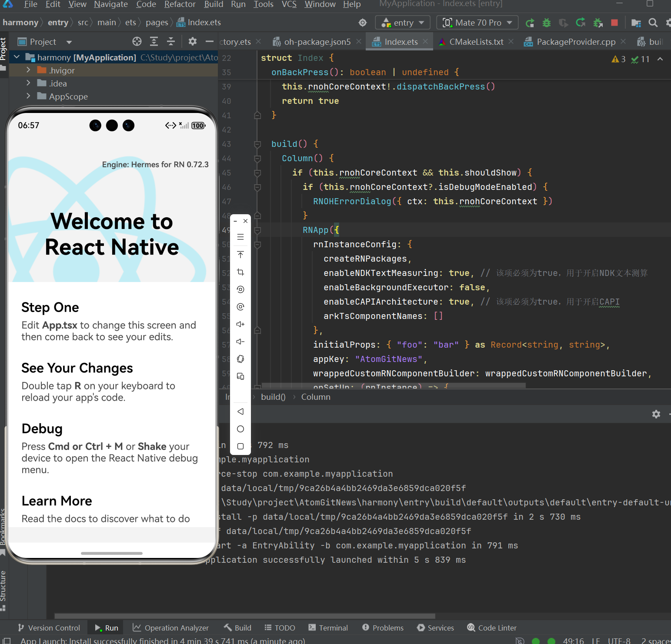Click the Column breadcrumb in editor
Screen dimensions: 671x644
click(316, 397)
